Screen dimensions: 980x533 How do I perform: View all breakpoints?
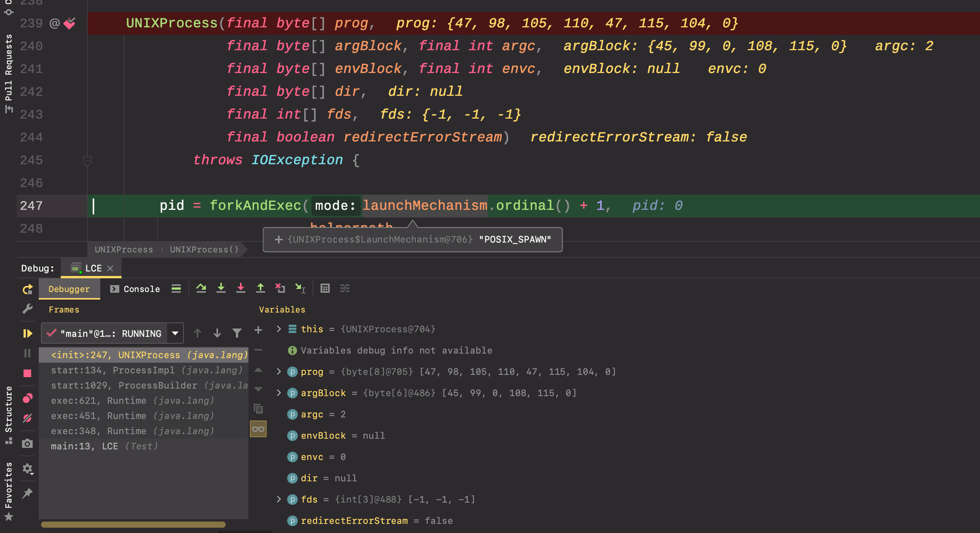[x=27, y=398]
